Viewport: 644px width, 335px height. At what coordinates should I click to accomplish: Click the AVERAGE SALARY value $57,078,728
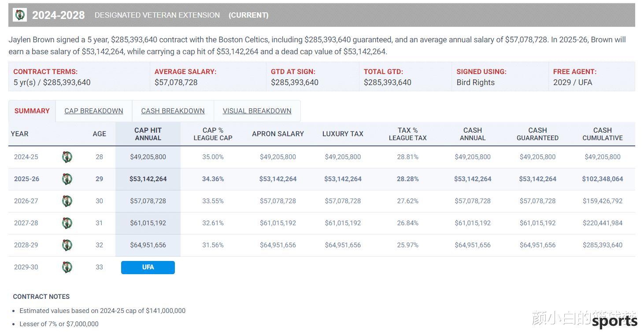click(x=176, y=82)
